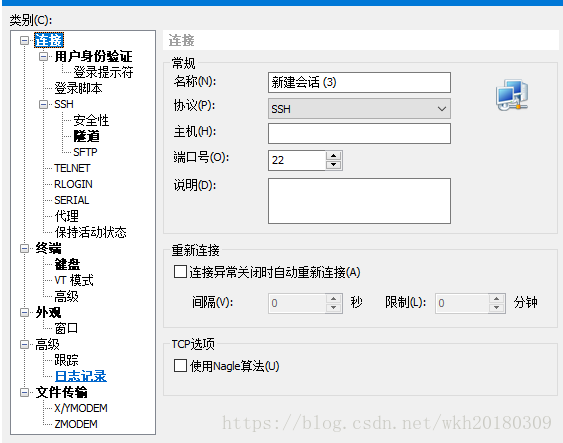Open the 日志记录 logging link
The image size is (563, 443).
click(x=81, y=376)
